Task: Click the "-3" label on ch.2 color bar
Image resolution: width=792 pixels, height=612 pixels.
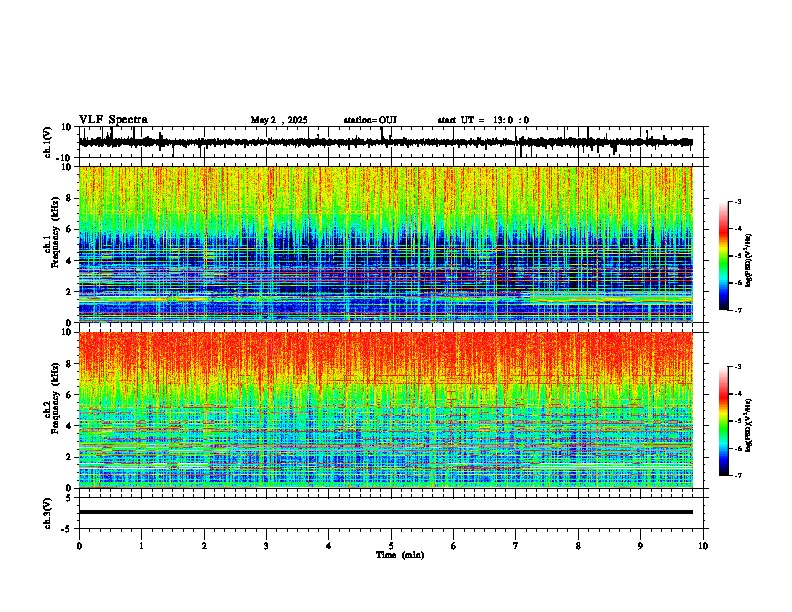Action: click(x=738, y=367)
